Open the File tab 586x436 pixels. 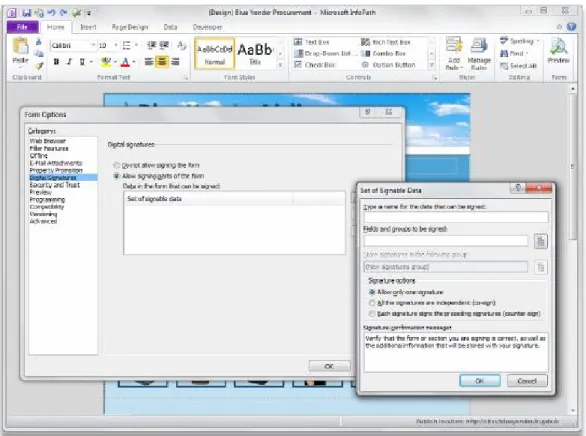(22, 27)
